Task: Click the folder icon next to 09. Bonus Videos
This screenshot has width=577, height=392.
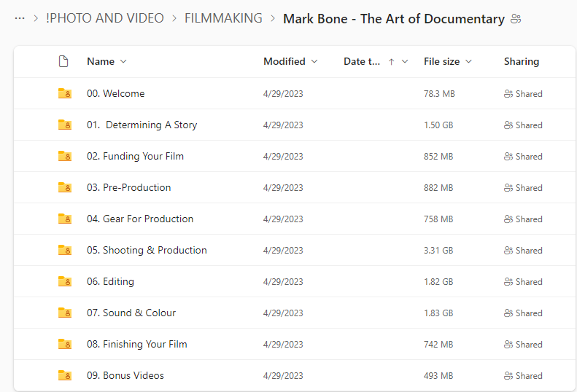Action: point(65,375)
